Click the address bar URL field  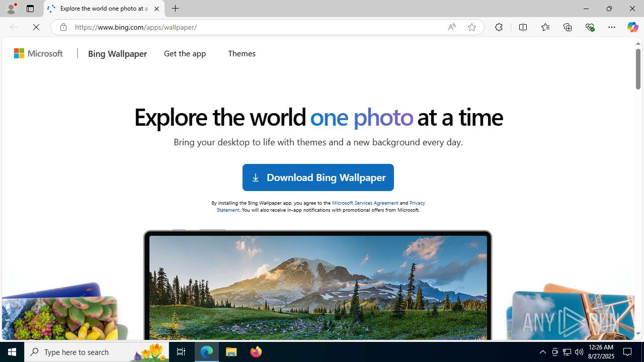pos(257,27)
